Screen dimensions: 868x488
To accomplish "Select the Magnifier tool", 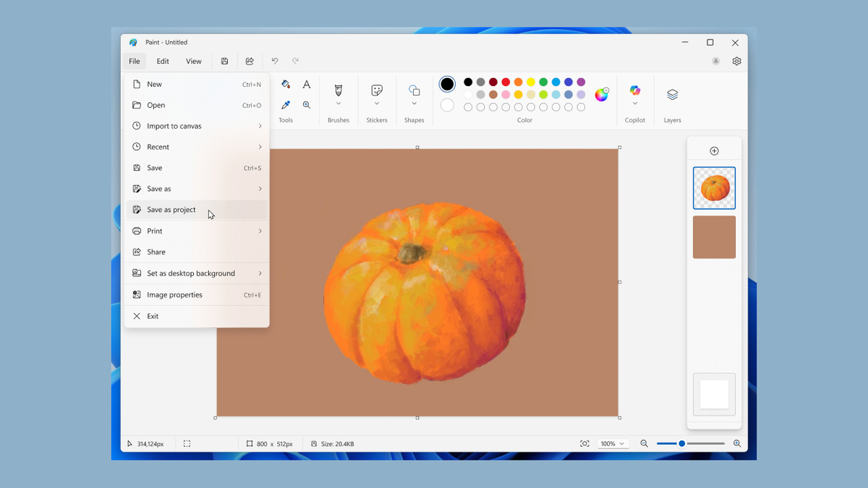I will (x=306, y=104).
